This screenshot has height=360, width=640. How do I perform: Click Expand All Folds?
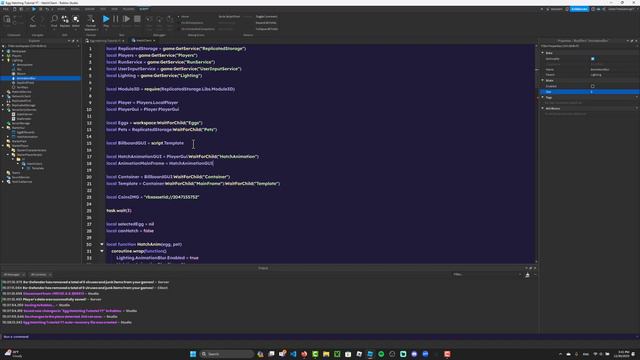(266, 23)
